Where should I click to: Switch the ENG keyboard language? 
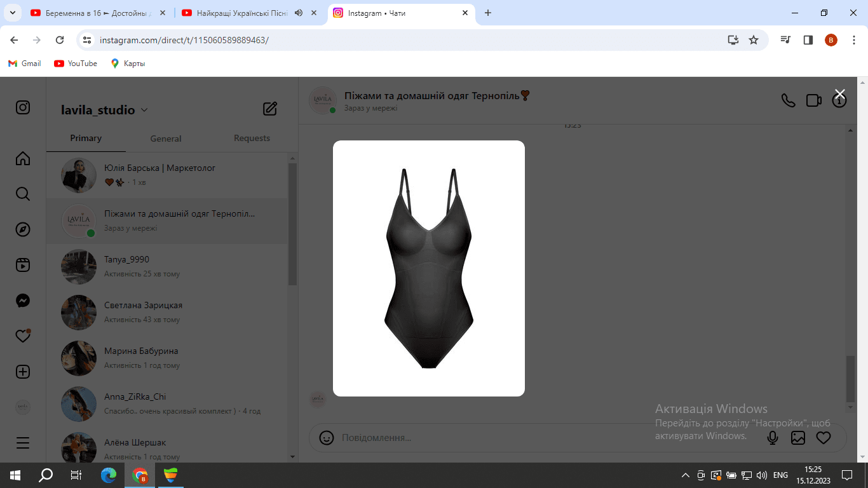(780, 475)
